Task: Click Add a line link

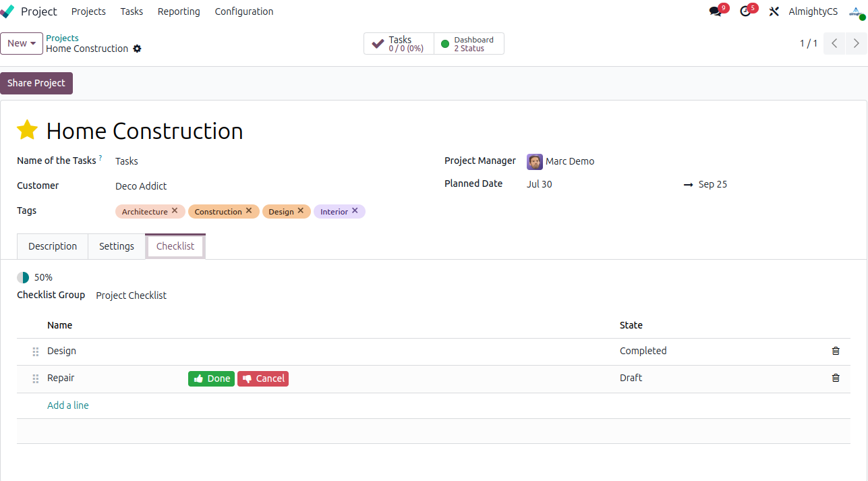Action: click(68, 405)
